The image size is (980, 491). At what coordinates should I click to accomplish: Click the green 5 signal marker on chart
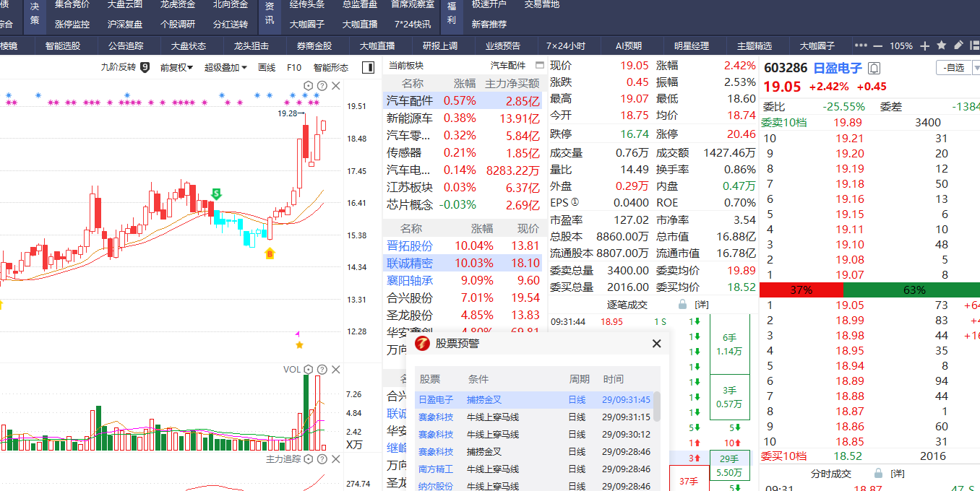click(216, 194)
